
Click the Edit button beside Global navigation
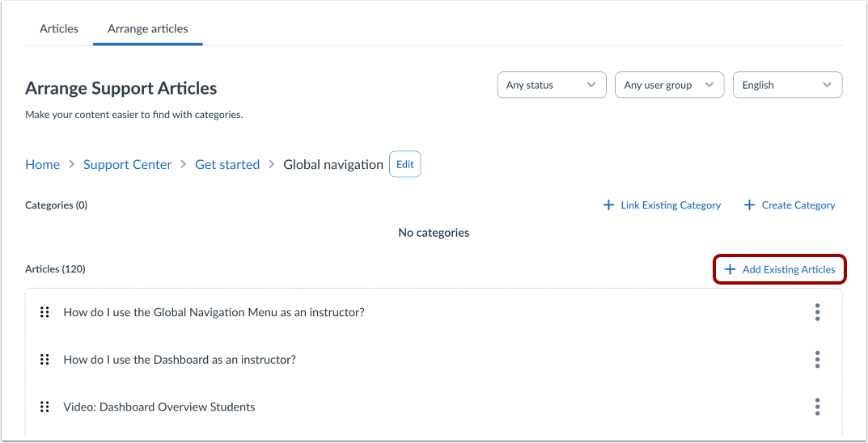404,164
